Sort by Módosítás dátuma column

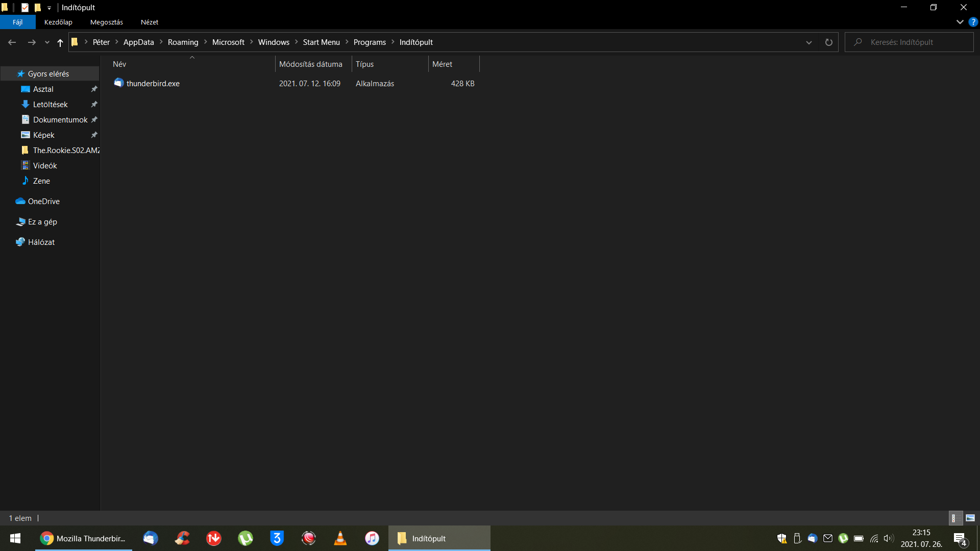tap(313, 64)
